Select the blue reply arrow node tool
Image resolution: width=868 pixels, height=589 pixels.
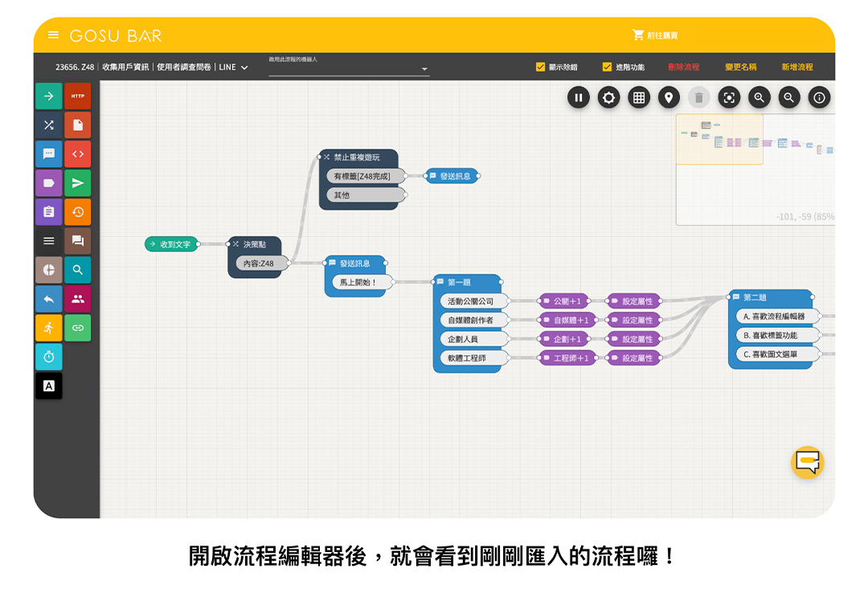pyautogui.click(x=49, y=299)
